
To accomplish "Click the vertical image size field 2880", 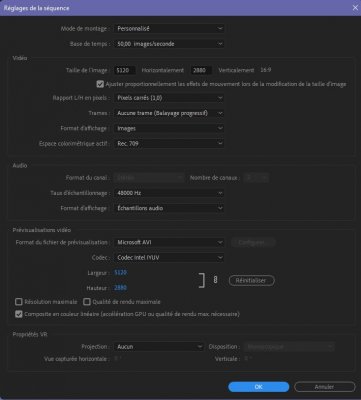I will pos(201,70).
